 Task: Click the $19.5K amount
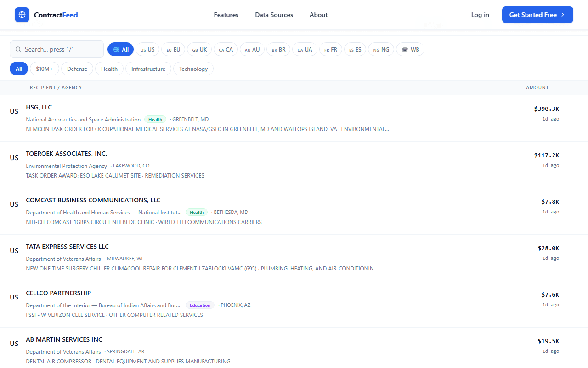[548, 341]
